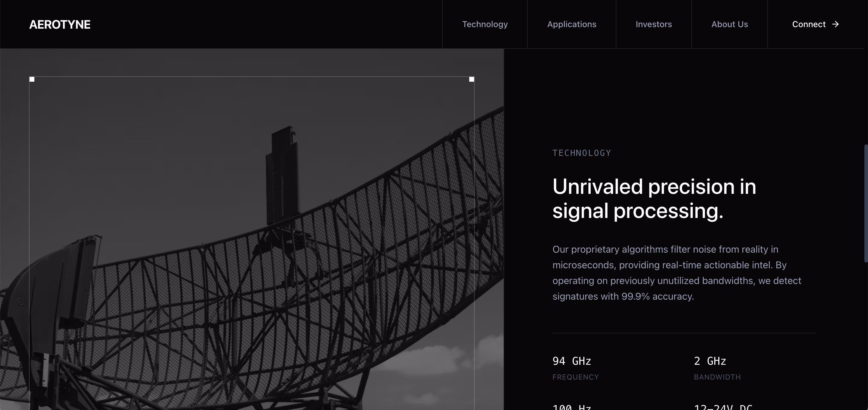
Task: Click the BANDWIDTH label
Action: click(717, 377)
